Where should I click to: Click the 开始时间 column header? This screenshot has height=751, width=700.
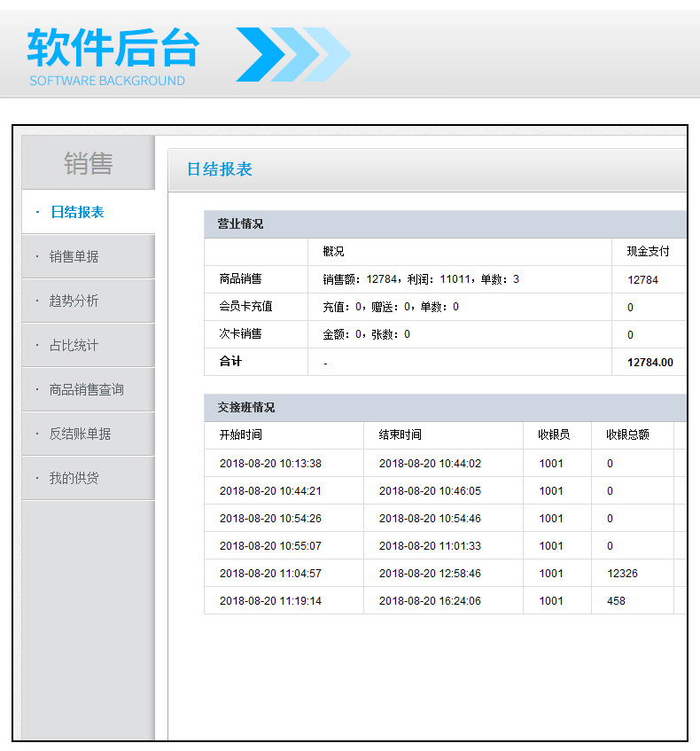pos(240,434)
